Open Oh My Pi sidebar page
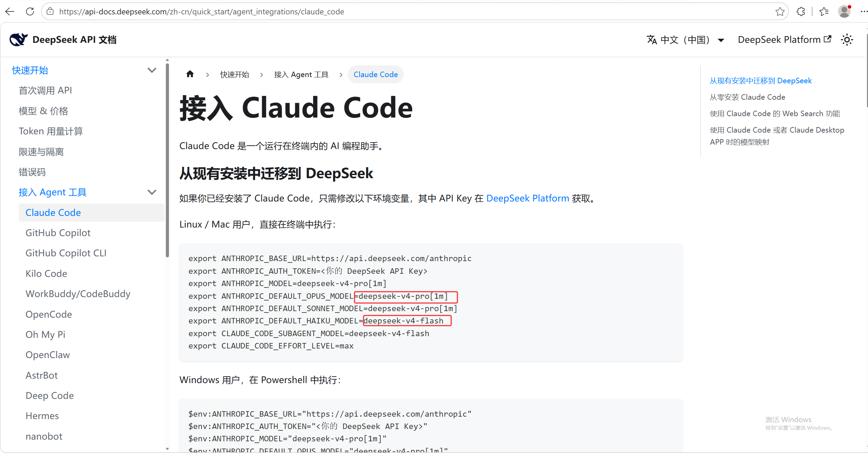The height and width of the screenshot is (454, 868). 45,334
